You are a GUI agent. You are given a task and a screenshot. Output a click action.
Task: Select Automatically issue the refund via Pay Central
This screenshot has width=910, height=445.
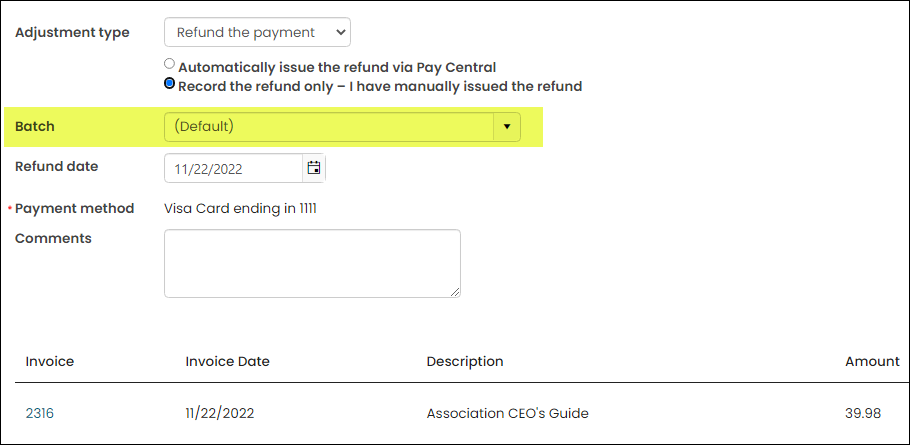pos(169,64)
